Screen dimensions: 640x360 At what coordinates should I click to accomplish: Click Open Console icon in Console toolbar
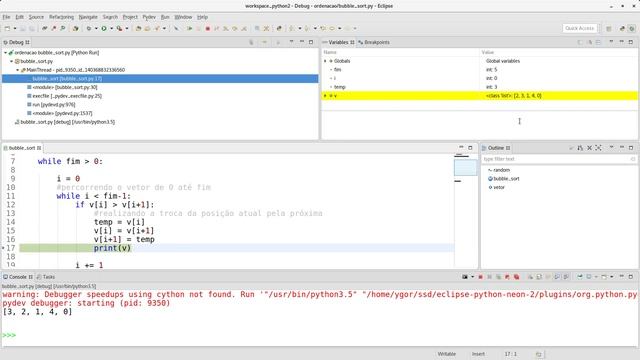point(604,277)
